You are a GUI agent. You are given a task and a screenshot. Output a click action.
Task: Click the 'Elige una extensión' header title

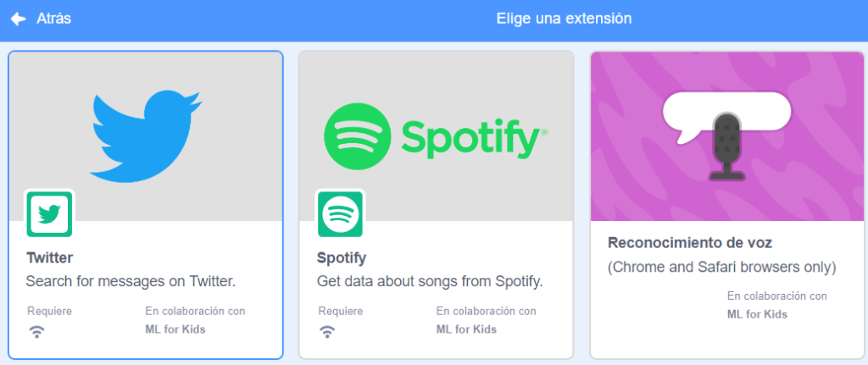point(564,19)
